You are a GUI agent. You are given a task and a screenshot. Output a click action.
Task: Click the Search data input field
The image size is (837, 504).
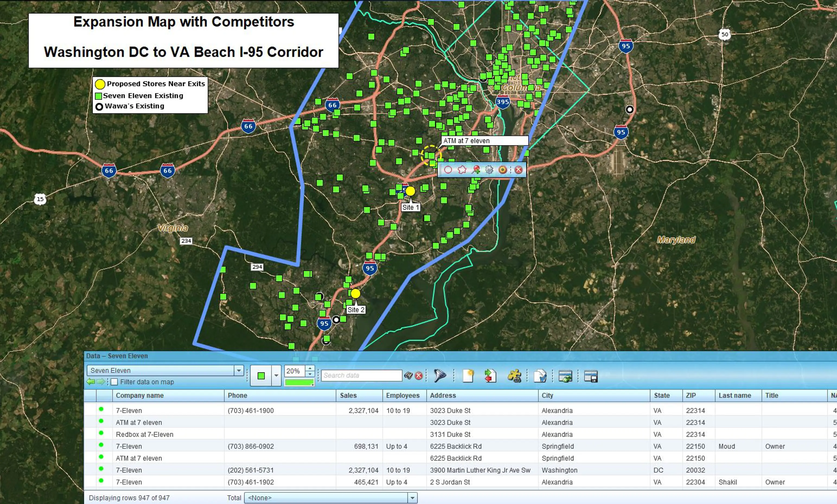coord(362,375)
